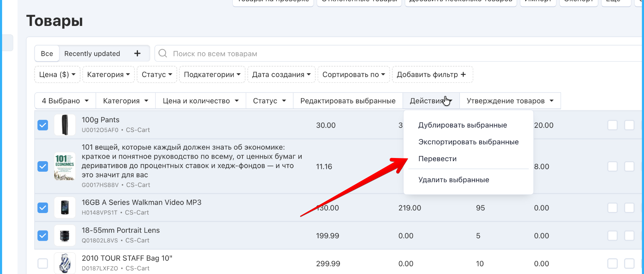This screenshot has width=644, height=274.
Task: Uncheck the 18-55mm Portrait Lens checkbox
Action: 43,235
